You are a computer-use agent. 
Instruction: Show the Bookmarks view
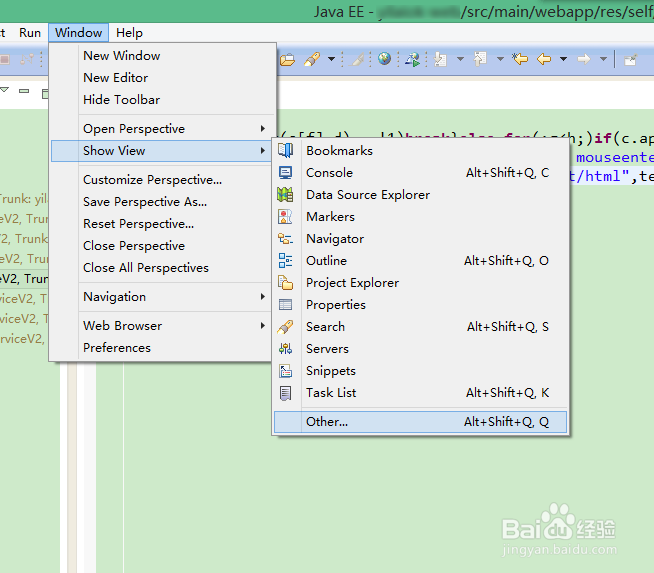[420, 151]
